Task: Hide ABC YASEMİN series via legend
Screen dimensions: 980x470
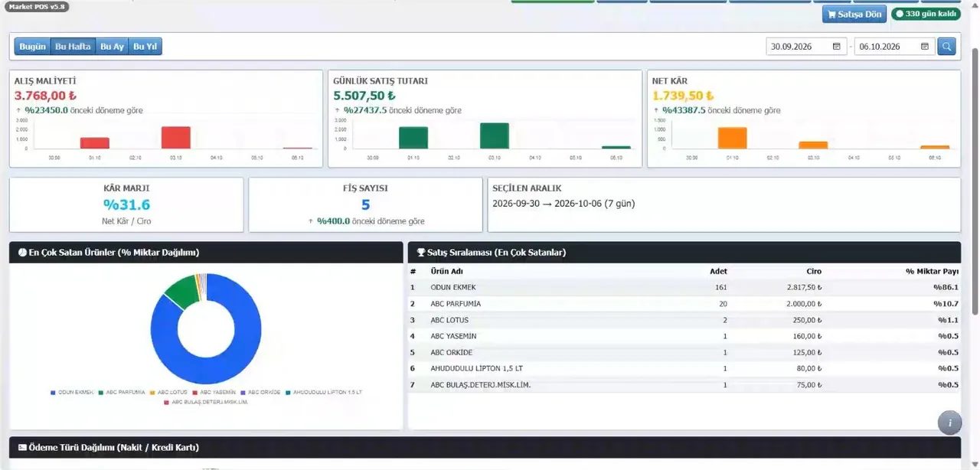Action: [x=214, y=392]
